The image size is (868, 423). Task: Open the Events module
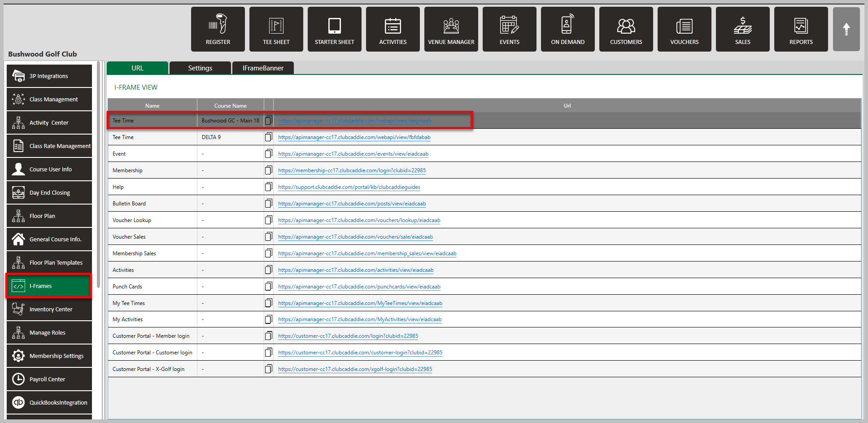(510, 29)
